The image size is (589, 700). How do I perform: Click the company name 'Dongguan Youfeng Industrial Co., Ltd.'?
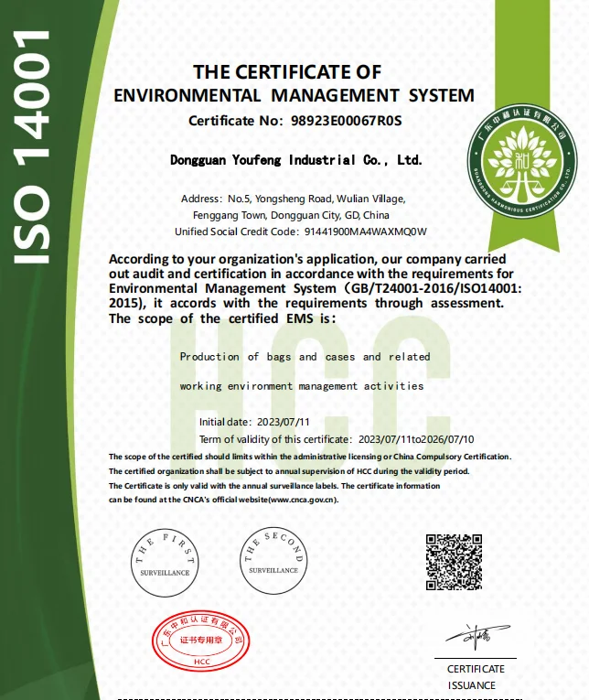tap(295, 160)
